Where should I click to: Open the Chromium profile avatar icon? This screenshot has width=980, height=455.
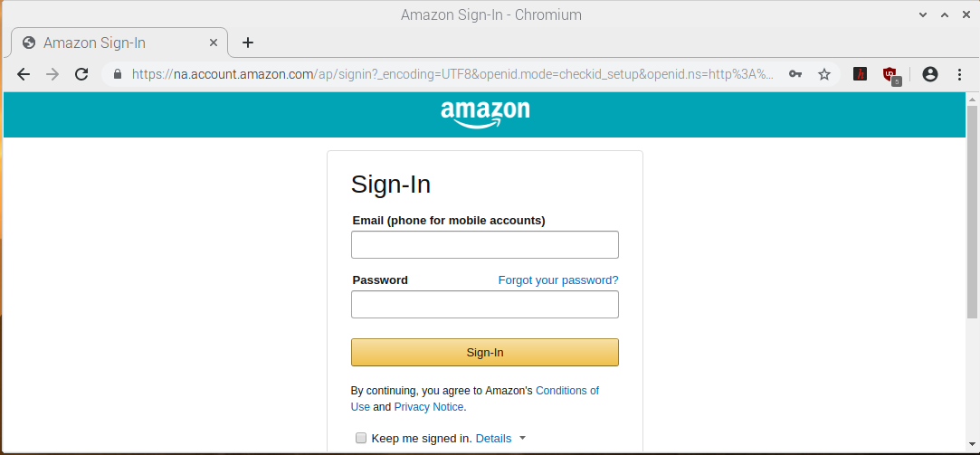(930, 74)
